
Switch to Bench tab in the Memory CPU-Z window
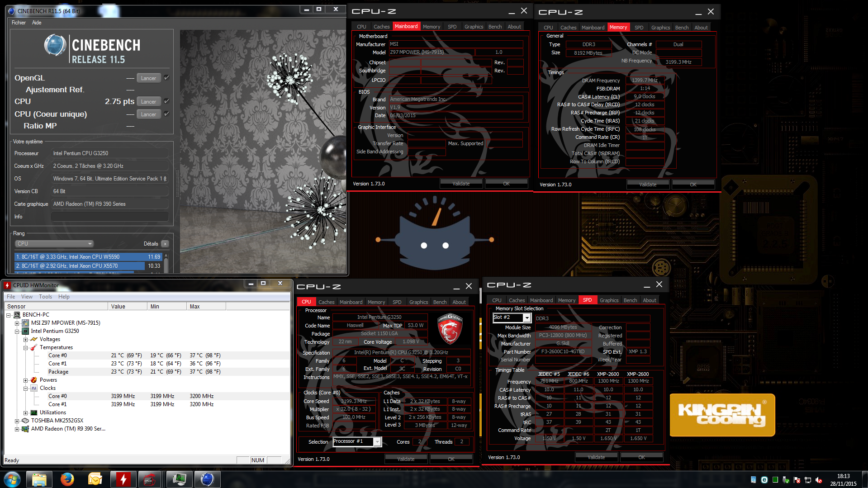pos(682,28)
